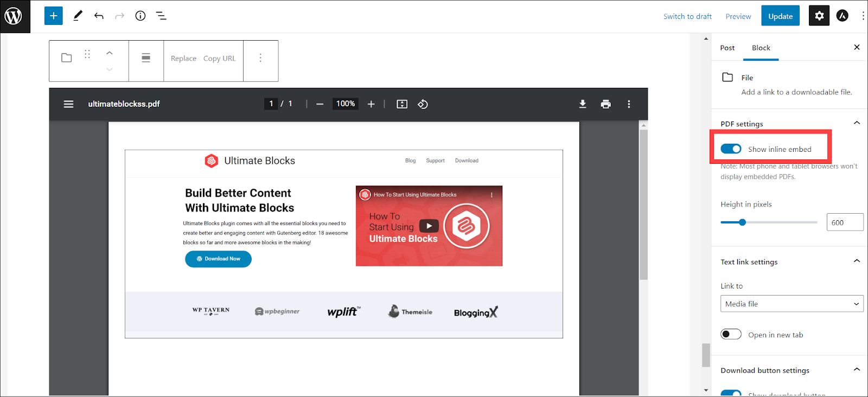
Task: Move the File block down
Action: 110,69
